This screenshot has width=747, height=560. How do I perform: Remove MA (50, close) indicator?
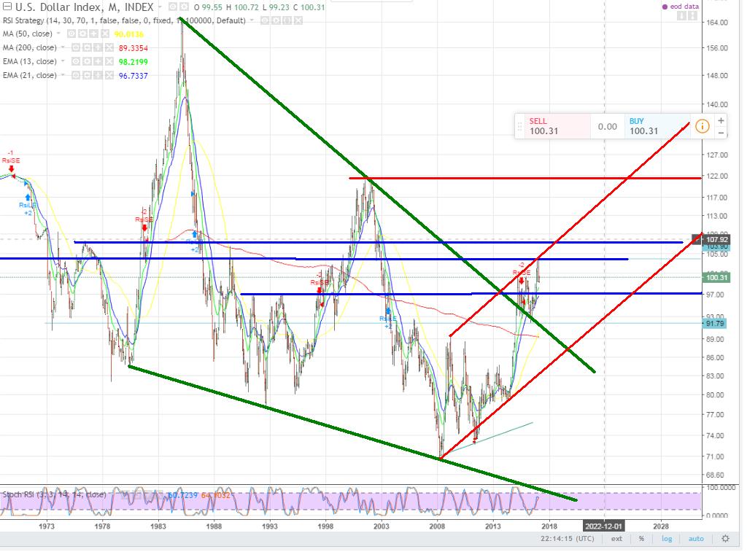coord(105,34)
